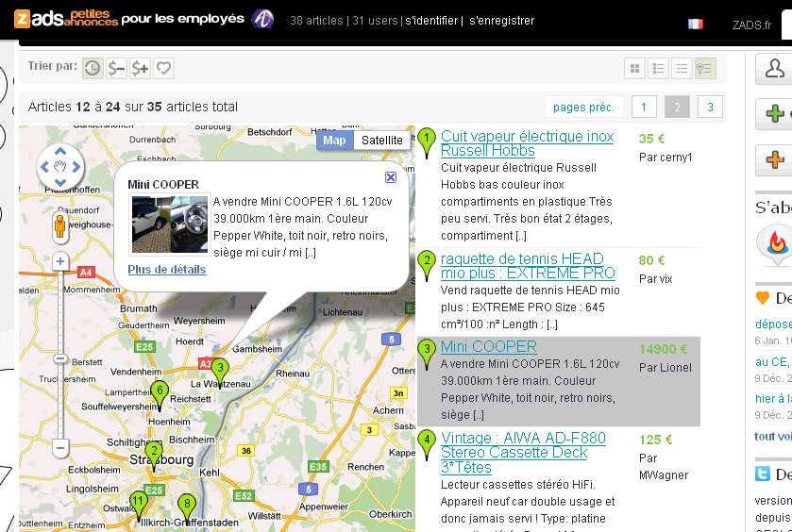The width and height of the screenshot is (792, 532).
Task: Open Cuit vapeur électrique inox listing
Action: click(527, 143)
